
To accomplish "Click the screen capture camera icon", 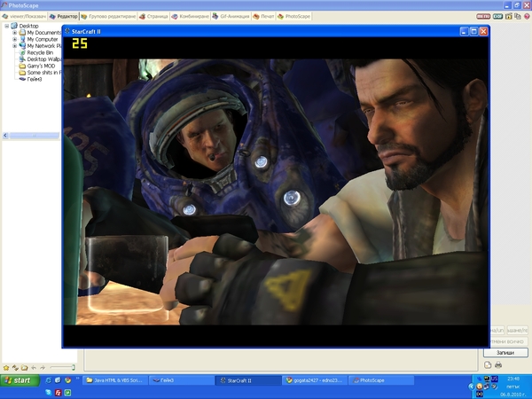I will pos(509,16).
